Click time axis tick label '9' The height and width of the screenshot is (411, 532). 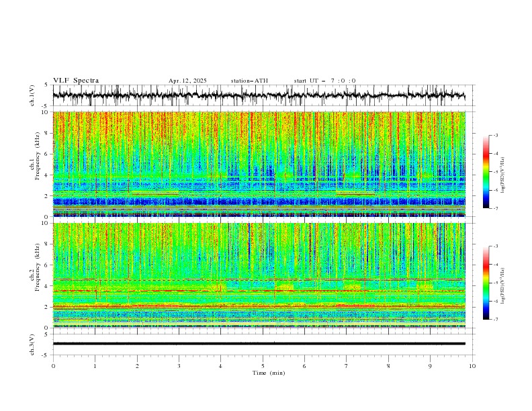[x=430, y=366]
